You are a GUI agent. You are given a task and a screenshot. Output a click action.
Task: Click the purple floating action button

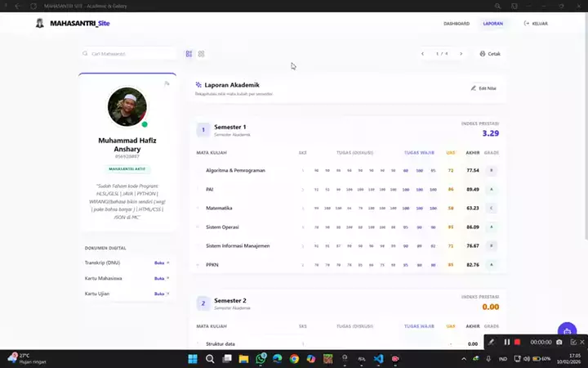tap(567, 331)
